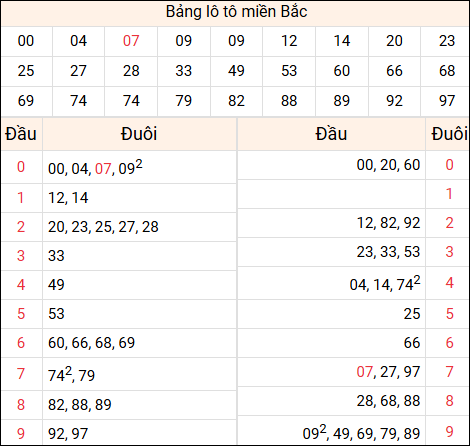Select cell 28 in the top number grid

(131, 71)
